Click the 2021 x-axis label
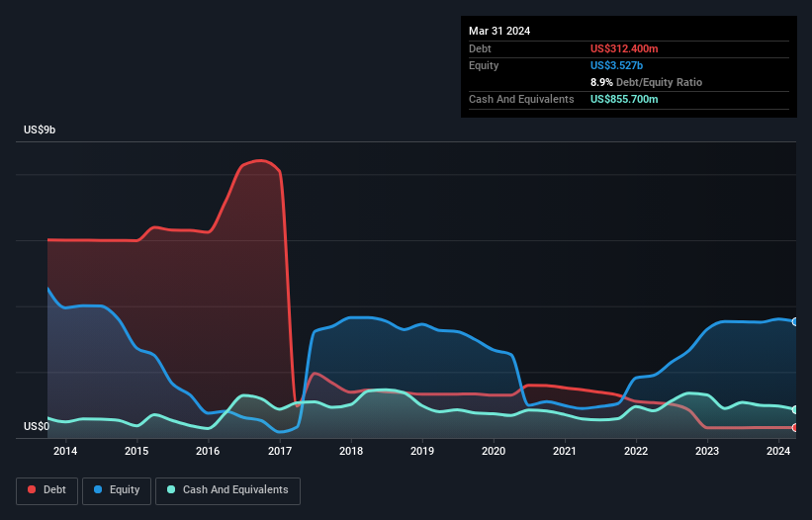The width and height of the screenshot is (812, 520). 565,451
